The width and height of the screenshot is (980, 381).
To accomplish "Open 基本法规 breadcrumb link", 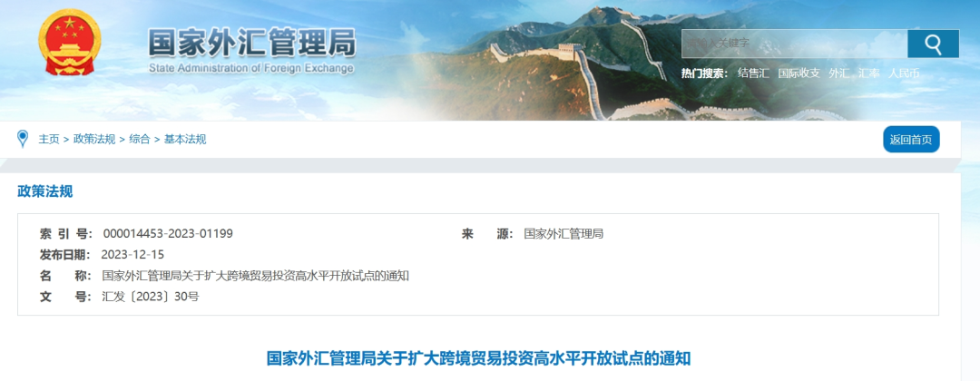I will coord(185,140).
